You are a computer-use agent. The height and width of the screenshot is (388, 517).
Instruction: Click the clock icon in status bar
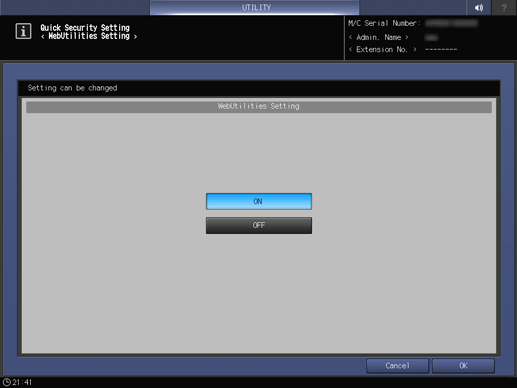(x=6, y=382)
